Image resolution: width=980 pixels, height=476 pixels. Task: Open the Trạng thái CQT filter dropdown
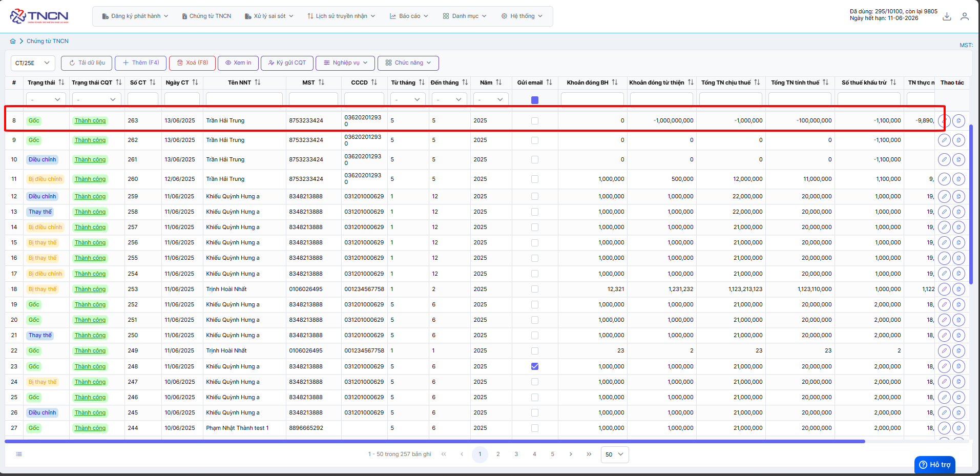coord(97,99)
